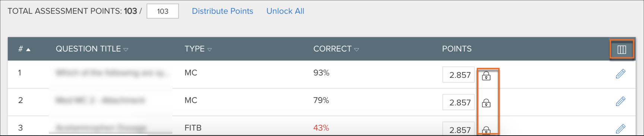
Task: Select the points field for question 2
Action: 458,102
